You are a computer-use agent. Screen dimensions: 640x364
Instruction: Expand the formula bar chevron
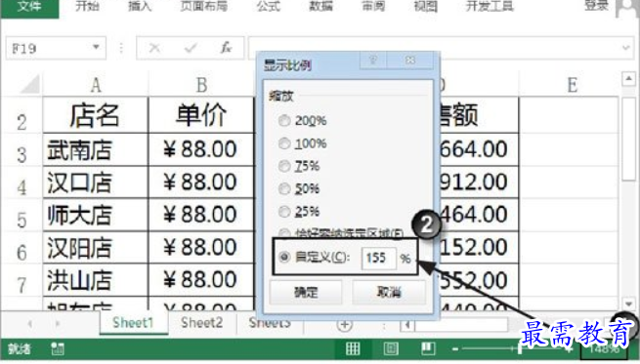click(x=626, y=48)
